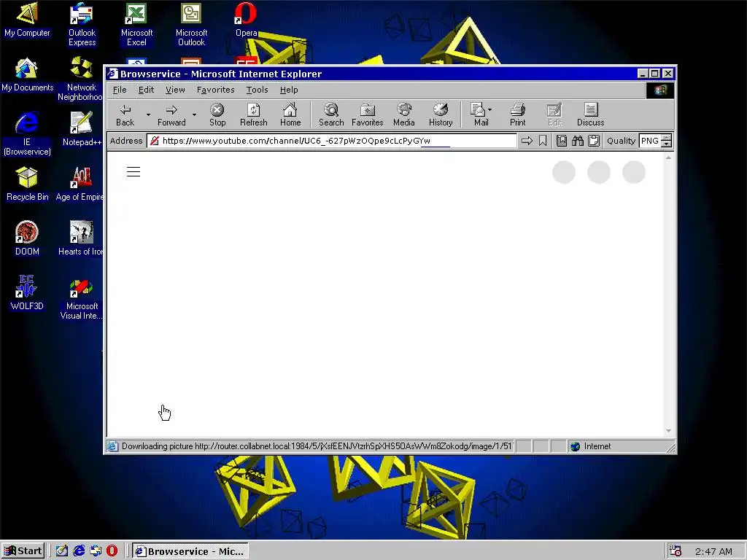
Task: Click the 2:47 AM taskbar clock
Action: tap(713, 551)
